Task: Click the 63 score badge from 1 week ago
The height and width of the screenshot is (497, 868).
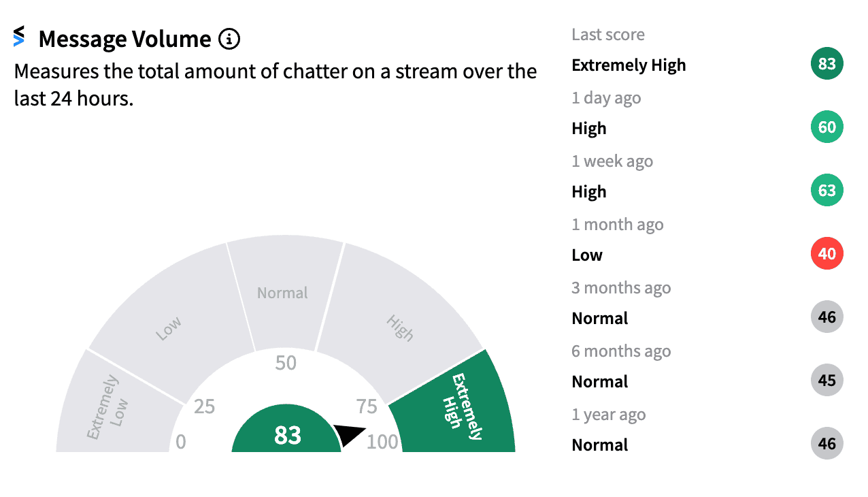Action: 827,191
